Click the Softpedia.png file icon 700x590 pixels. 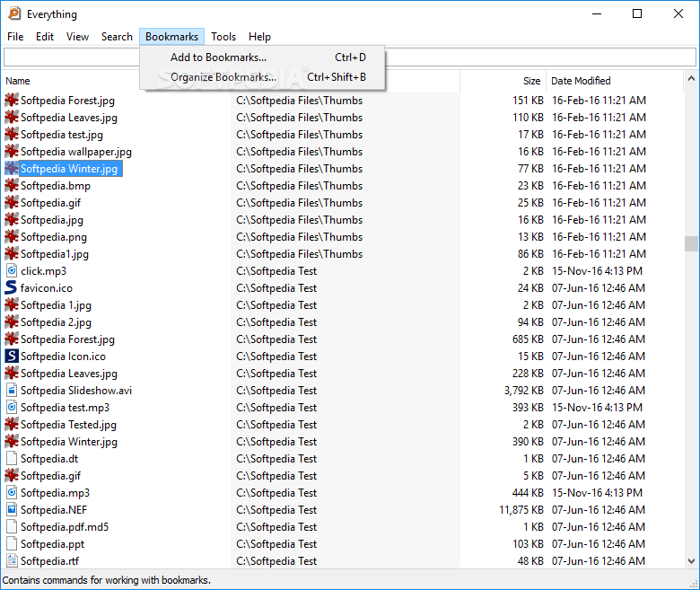[12, 237]
